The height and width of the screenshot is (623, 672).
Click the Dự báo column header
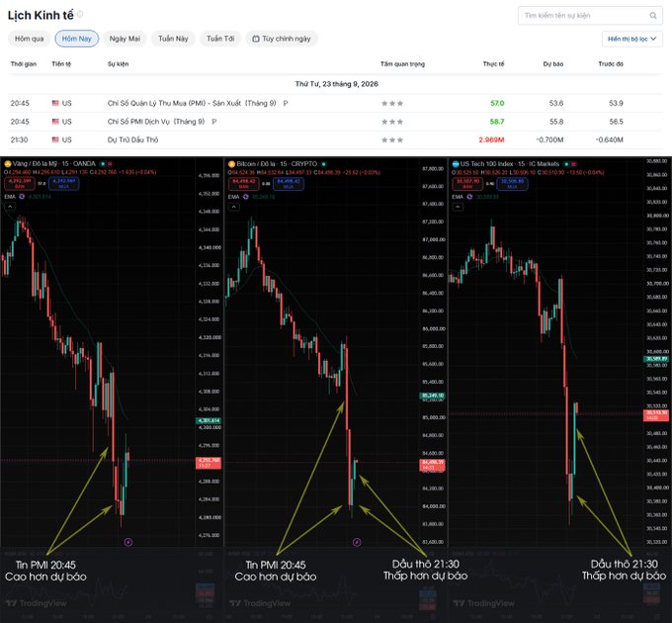[x=553, y=64]
